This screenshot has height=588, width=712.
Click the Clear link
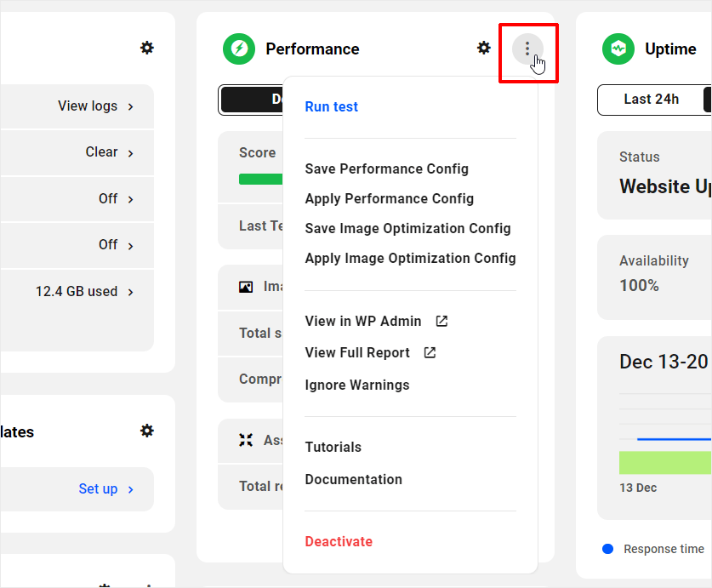point(102,151)
